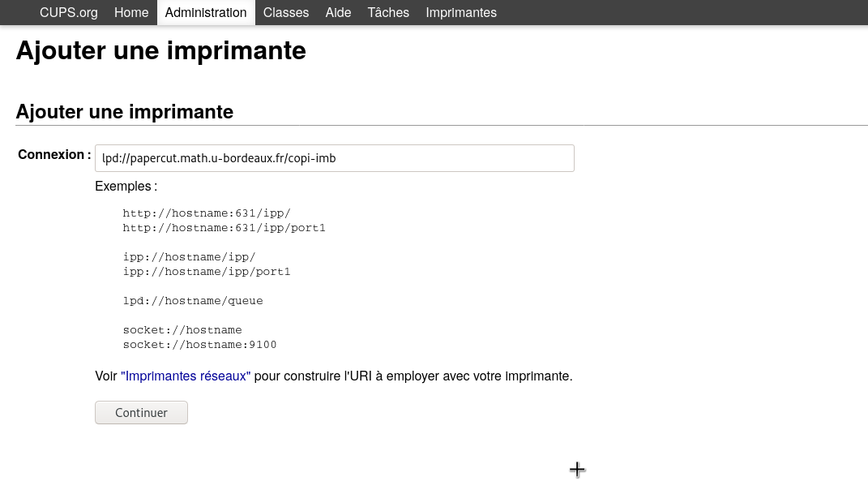Image resolution: width=868 pixels, height=490 pixels.
Task: Click the http://hostname:631/ipp/ example line
Action: [207, 213]
